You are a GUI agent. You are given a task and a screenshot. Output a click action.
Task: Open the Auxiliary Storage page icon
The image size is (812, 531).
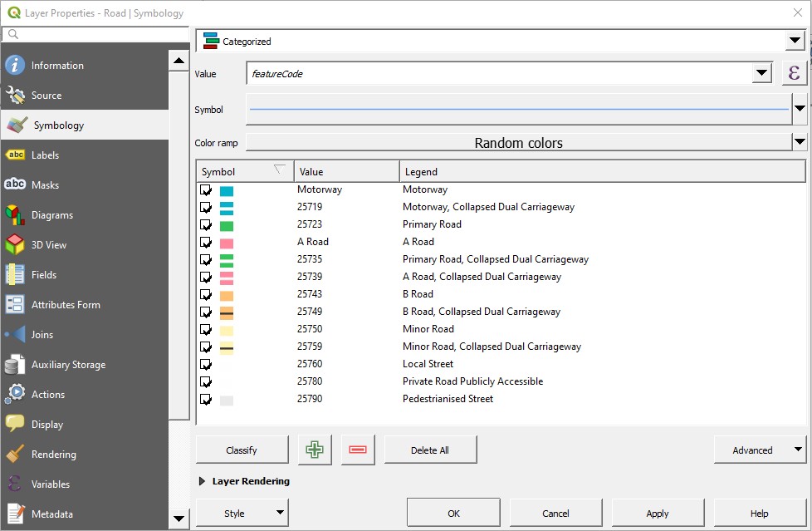[x=17, y=364]
